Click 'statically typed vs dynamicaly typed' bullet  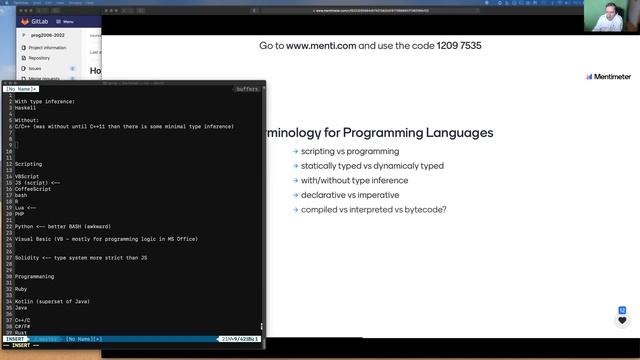coord(372,166)
